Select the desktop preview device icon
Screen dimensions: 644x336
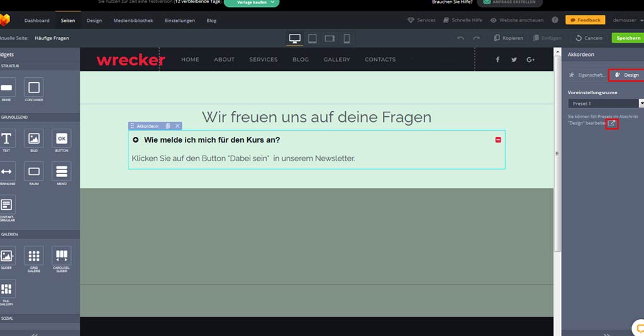tap(295, 38)
